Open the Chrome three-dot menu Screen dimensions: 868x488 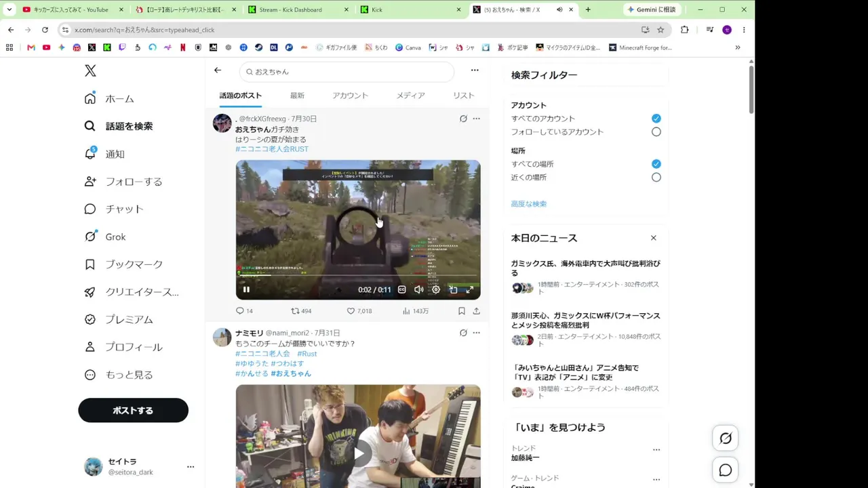pyautogui.click(x=744, y=30)
